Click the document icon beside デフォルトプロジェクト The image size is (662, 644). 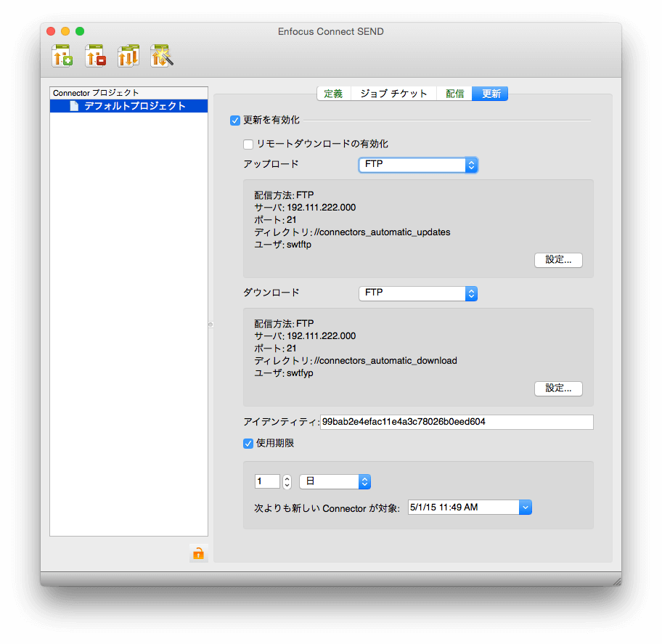[x=74, y=106]
